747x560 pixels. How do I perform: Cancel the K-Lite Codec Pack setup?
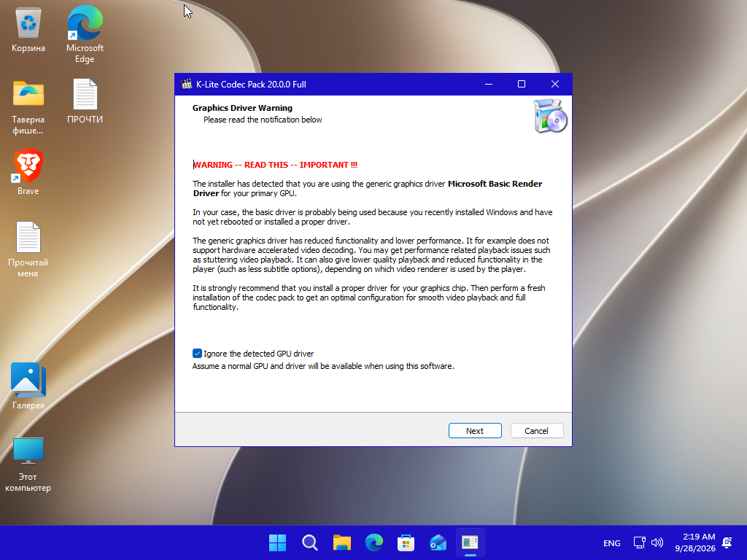click(536, 430)
